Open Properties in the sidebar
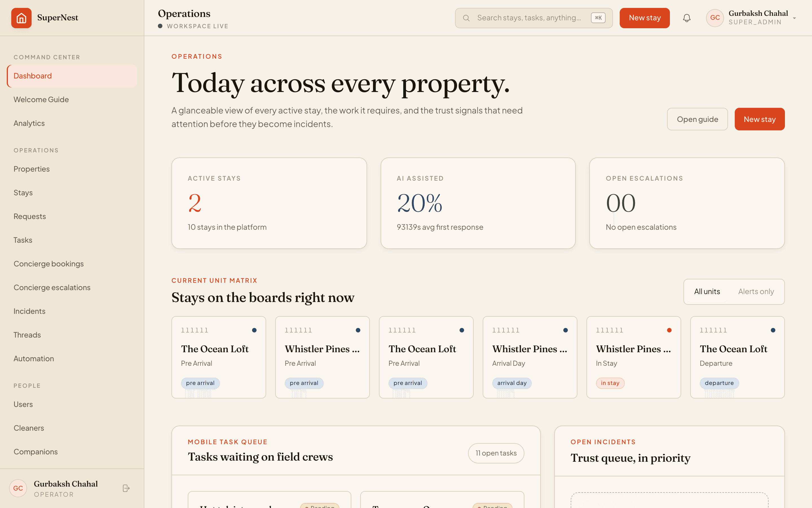 [x=72, y=169]
